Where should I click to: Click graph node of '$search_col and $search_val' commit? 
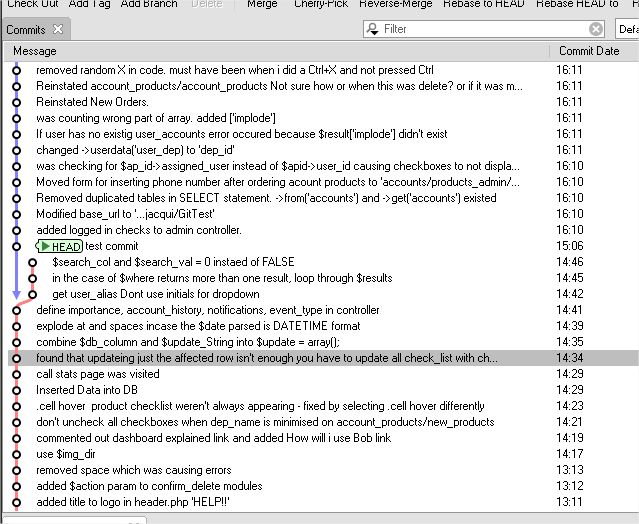[x=33, y=262]
